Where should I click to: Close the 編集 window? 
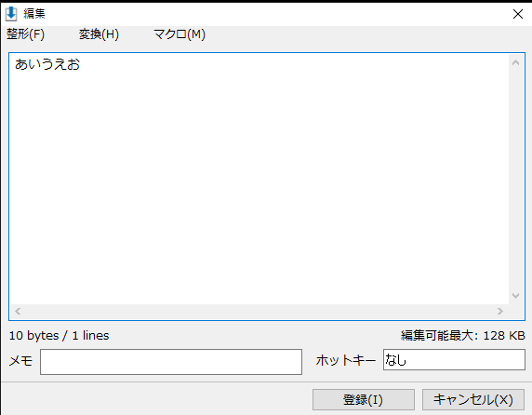point(518,14)
